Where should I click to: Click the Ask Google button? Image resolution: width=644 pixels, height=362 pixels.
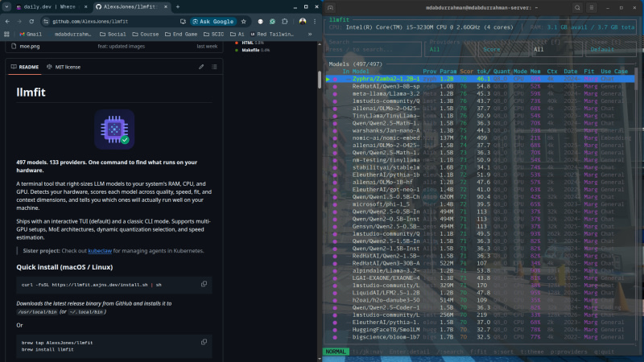(213, 21)
